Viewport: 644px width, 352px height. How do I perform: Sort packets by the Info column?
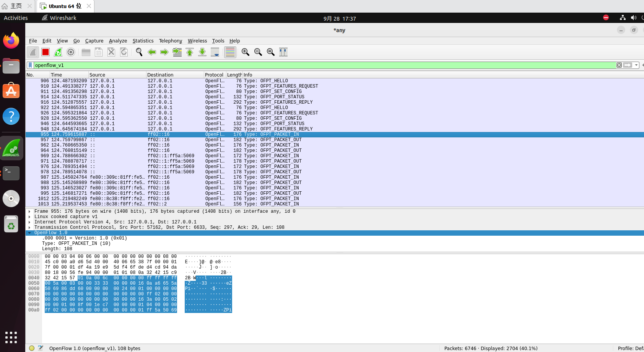(x=443, y=75)
